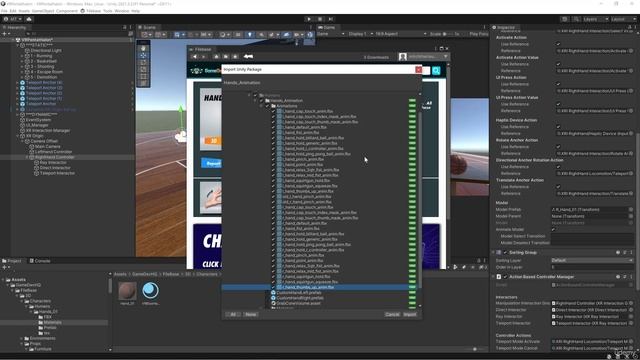Collapse the XR Origin hierarchy node
Viewport: 640px width, 360px height.
click(x=18, y=136)
